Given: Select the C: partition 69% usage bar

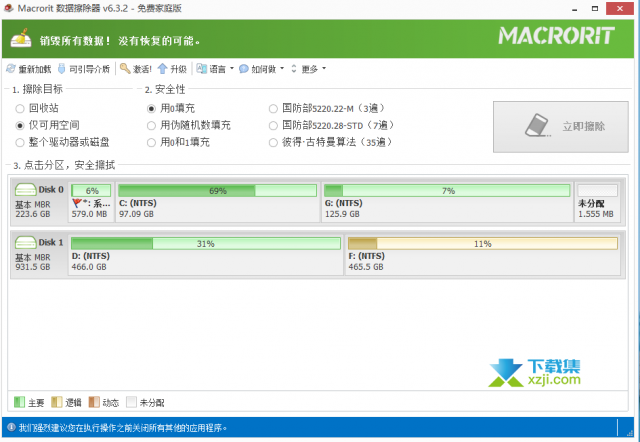Looking at the screenshot, I should [218, 191].
